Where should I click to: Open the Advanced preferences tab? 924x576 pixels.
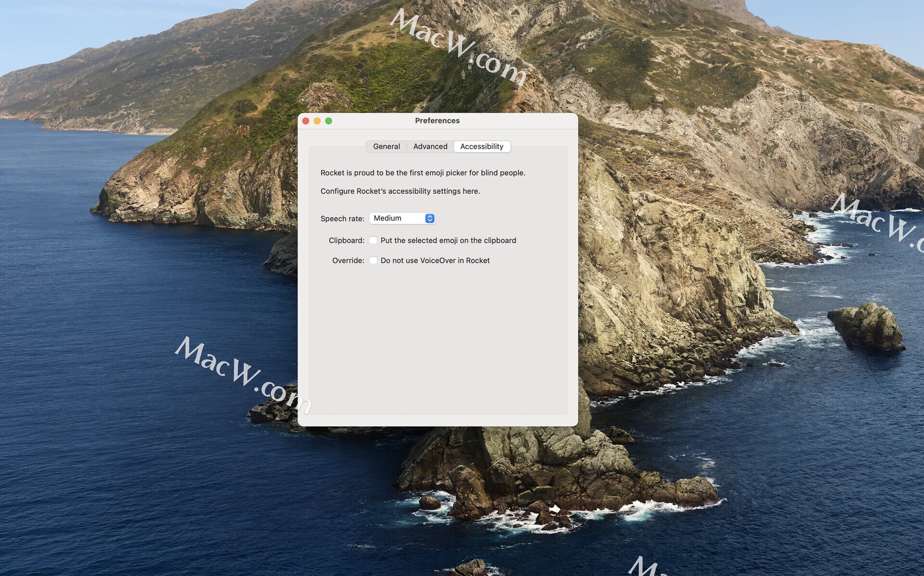430,146
